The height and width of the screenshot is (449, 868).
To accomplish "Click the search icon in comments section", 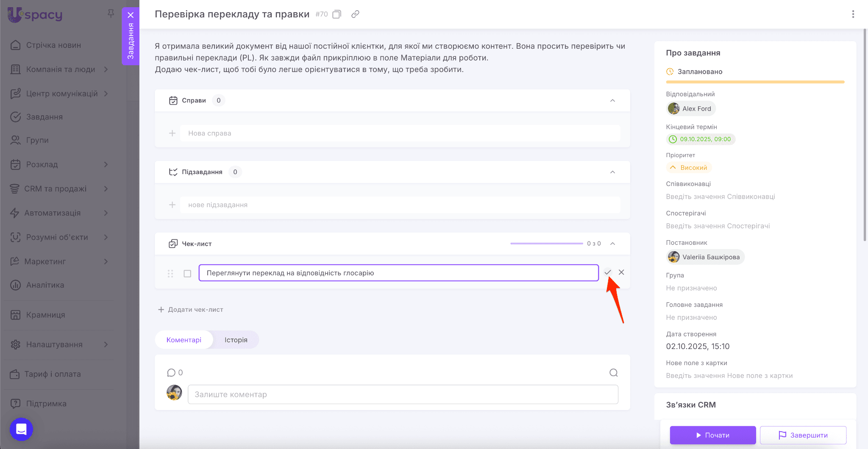I will (613, 373).
